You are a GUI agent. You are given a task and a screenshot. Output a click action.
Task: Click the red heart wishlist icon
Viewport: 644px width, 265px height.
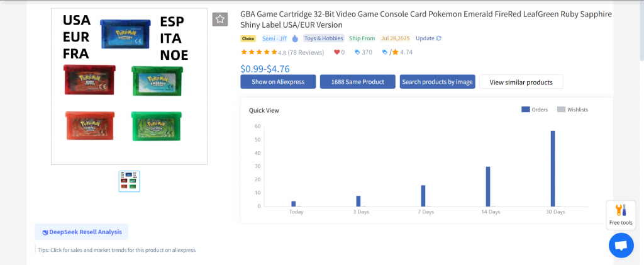tap(337, 52)
